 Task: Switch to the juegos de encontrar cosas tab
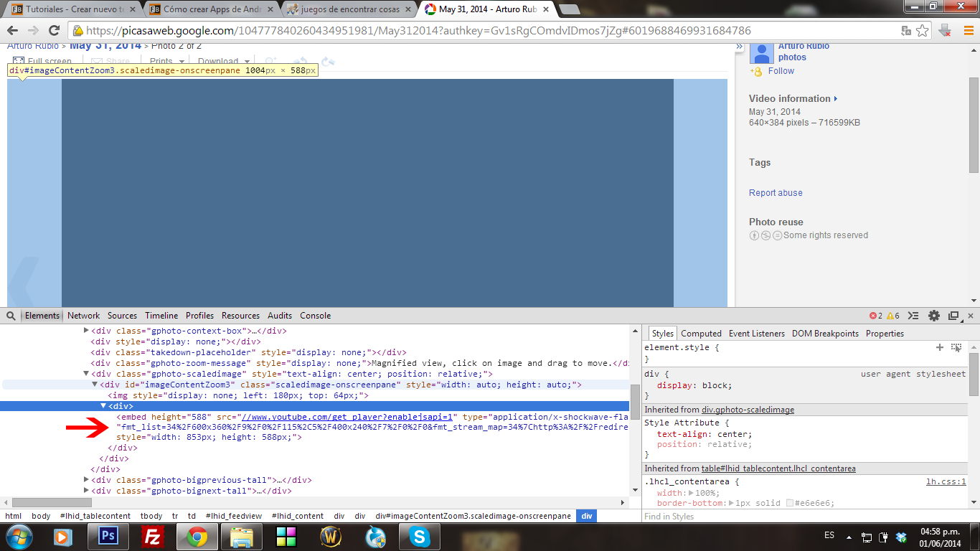347,10
